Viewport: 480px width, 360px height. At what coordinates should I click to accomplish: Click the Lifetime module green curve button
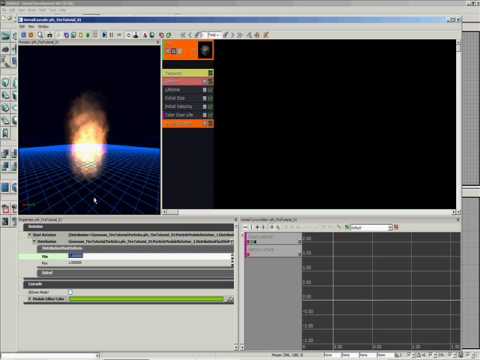click(x=210, y=90)
